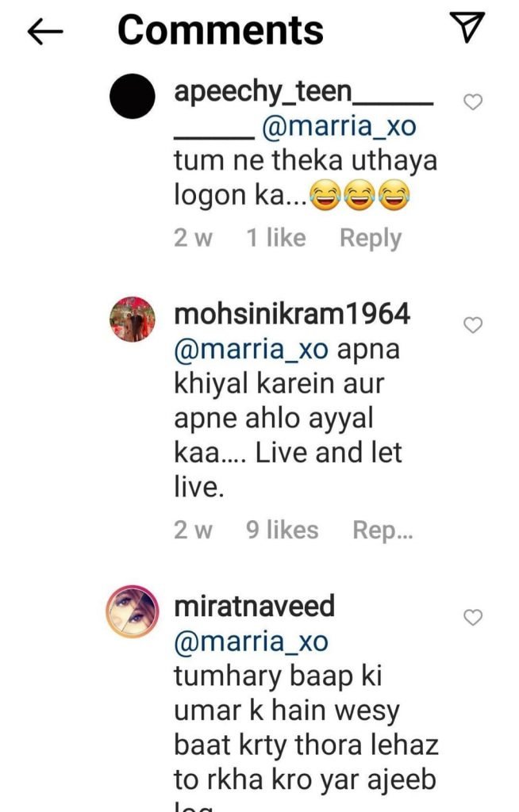Like mohsinikram1964's comment with heart
Viewport: 519px width, 812px height.
tap(473, 325)
